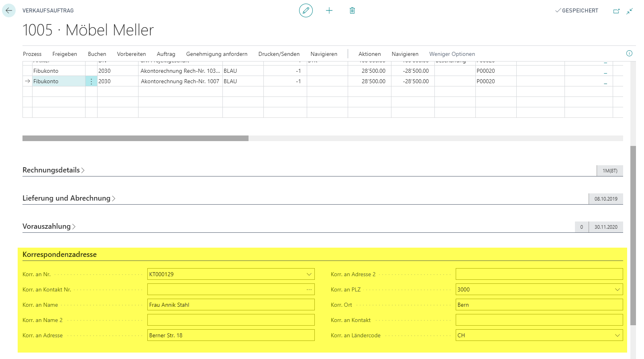Click the 30.11.2020 date summary
The height and width of the screenshot is (359, 644).
[x=606, y=227]
